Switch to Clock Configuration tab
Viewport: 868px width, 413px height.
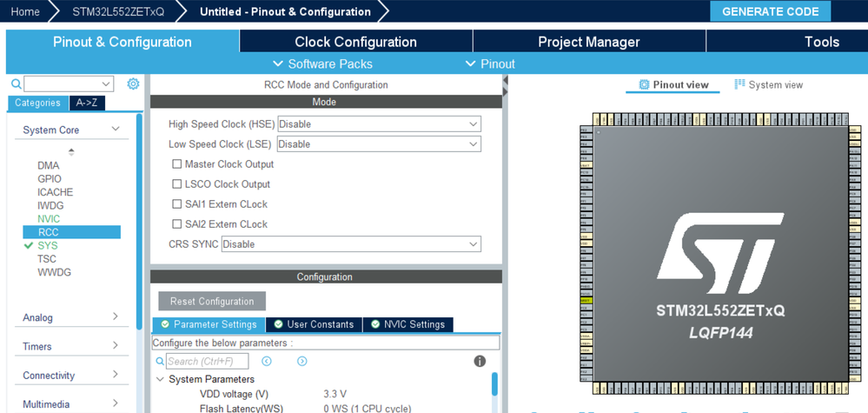point(356,42)
